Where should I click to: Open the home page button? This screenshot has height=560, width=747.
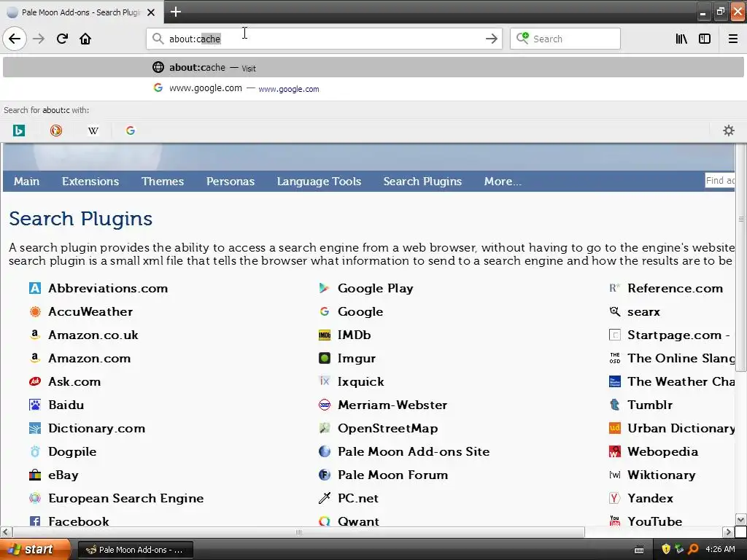[85, 39]
